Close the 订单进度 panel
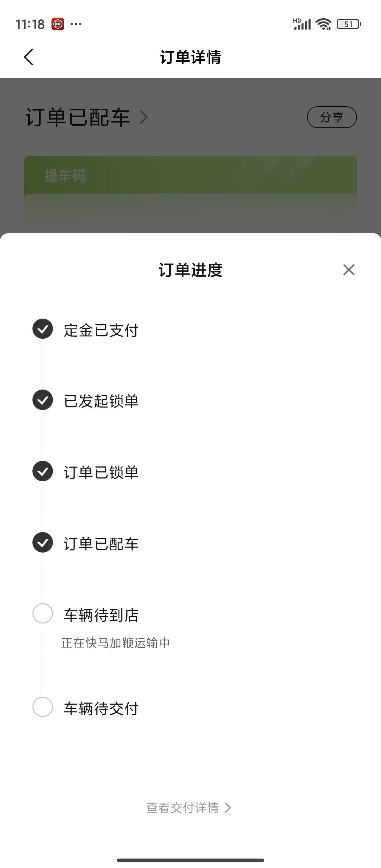Image resolution: width=381 pixels, height=868 pixels. click(349, 270)
